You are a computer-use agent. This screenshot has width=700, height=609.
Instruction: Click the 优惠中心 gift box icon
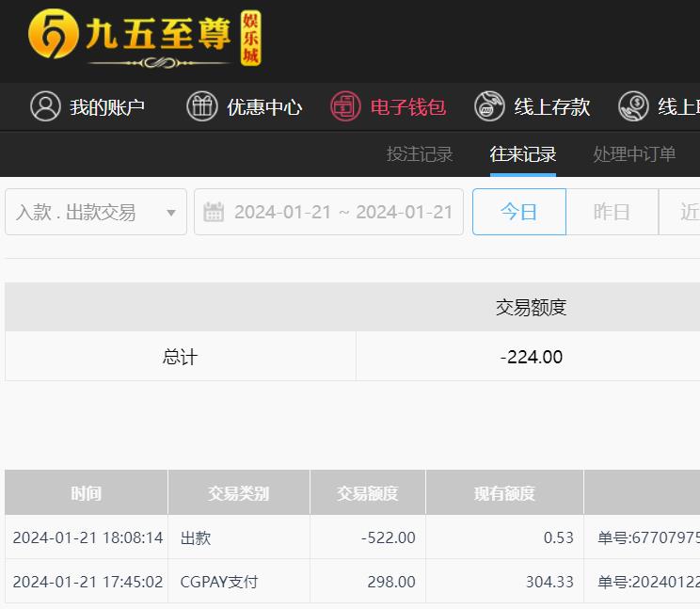coord(201,106)
